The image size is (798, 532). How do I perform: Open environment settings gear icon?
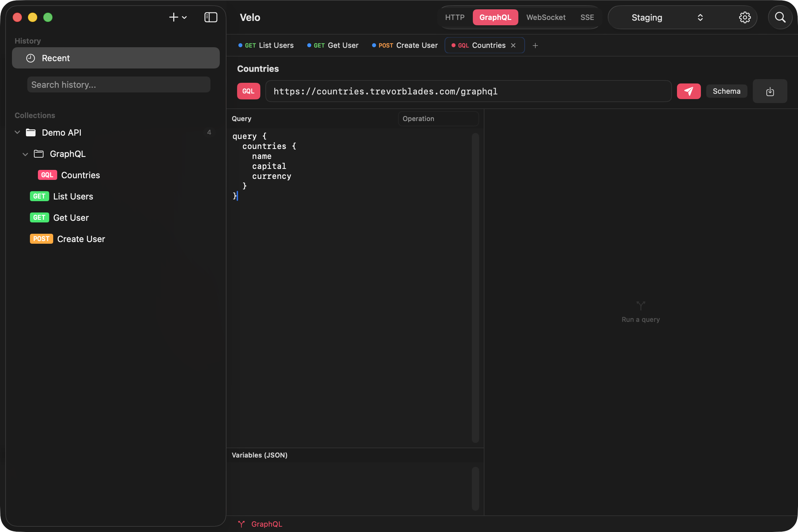[745, 17]
